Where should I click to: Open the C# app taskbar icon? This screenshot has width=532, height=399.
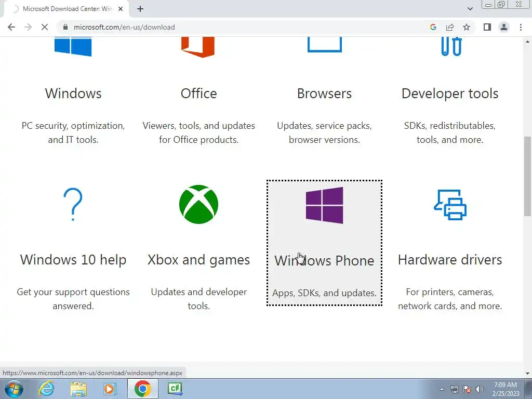pyautogui.click(x=175, y=389)
